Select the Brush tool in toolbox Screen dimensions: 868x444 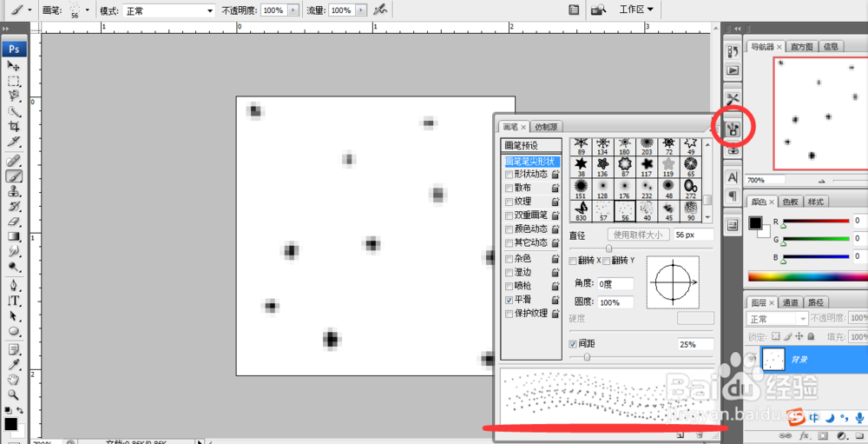[x=14, y=176]
